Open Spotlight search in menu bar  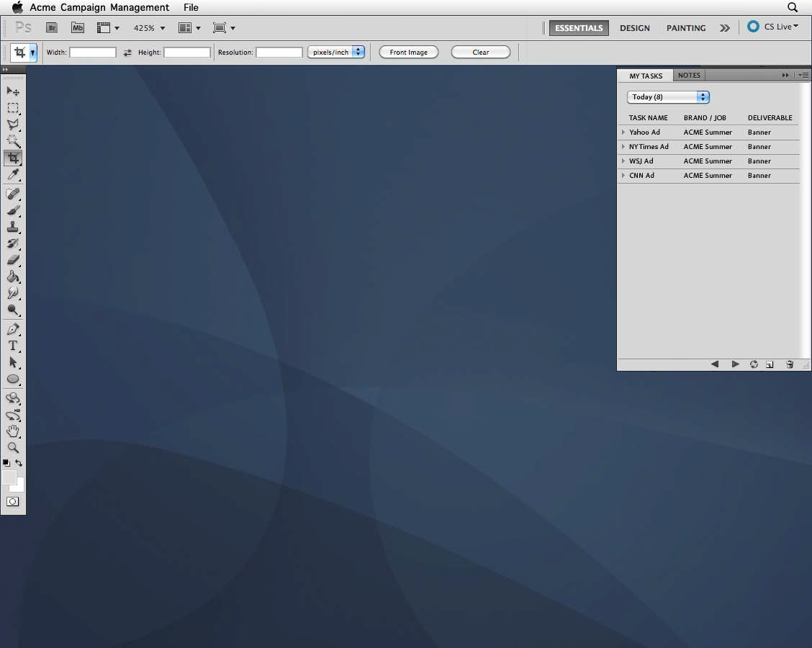pyautogui.click(x=793, y=7)
